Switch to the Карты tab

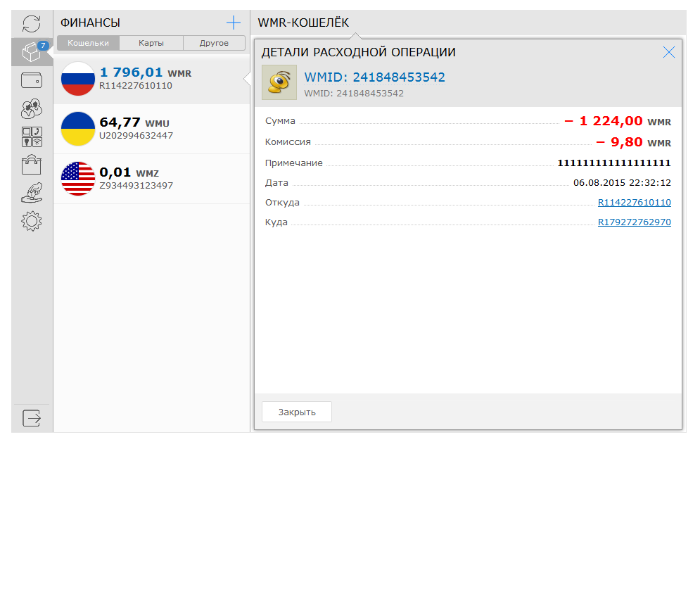(x=151, y=43)
